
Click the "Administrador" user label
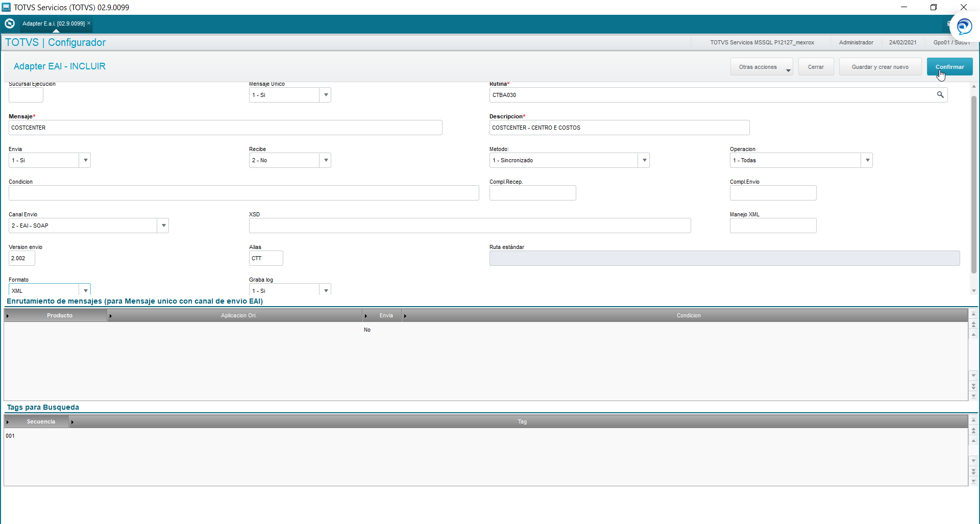pos(856,43)
